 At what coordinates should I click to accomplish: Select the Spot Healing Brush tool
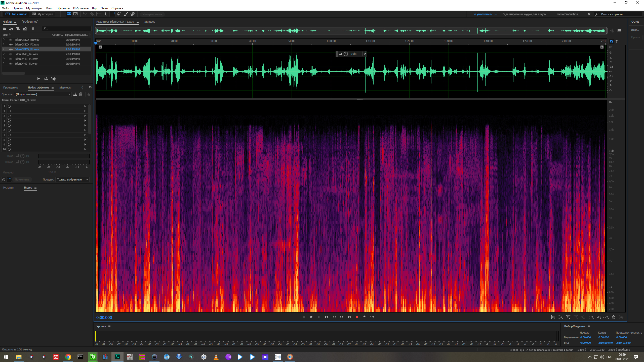tap(133, 14)
